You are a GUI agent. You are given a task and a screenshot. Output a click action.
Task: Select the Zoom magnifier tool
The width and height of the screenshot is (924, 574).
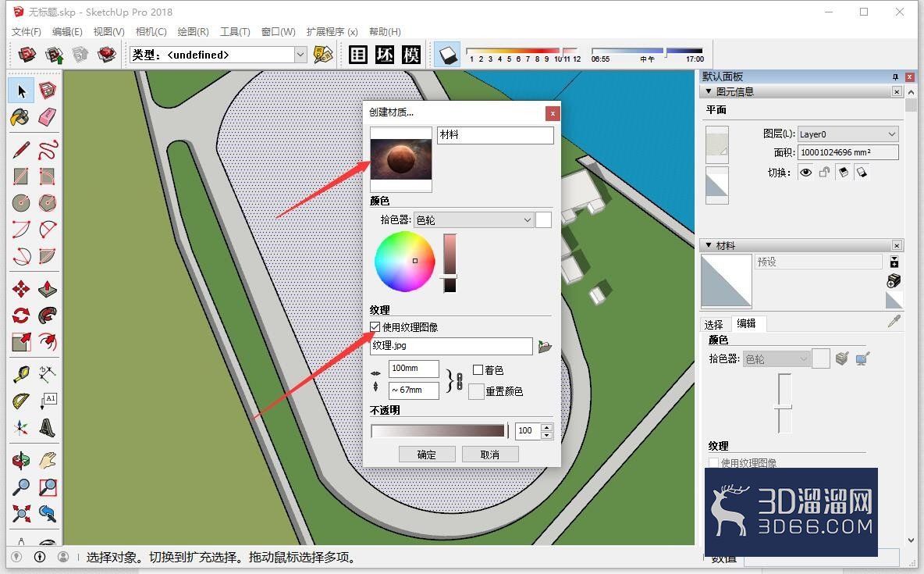point(20,487)
